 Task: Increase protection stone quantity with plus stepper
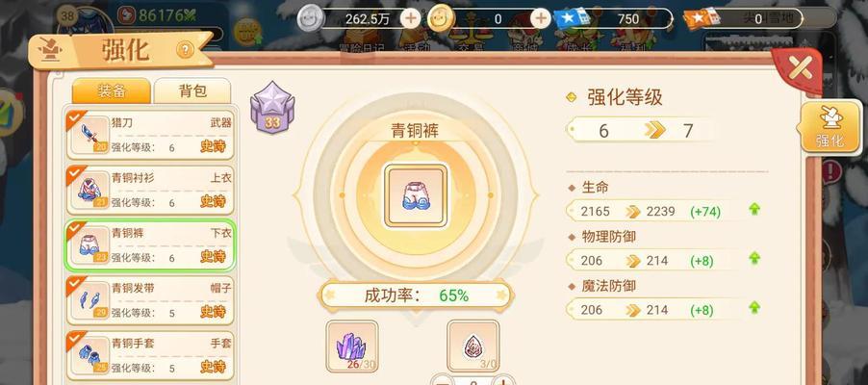(502, 380)
